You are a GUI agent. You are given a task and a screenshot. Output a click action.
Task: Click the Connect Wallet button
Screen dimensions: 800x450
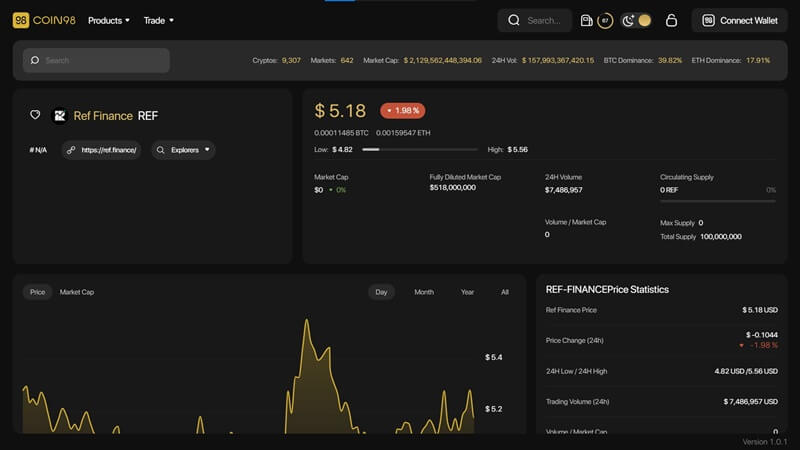coord(739,20)
